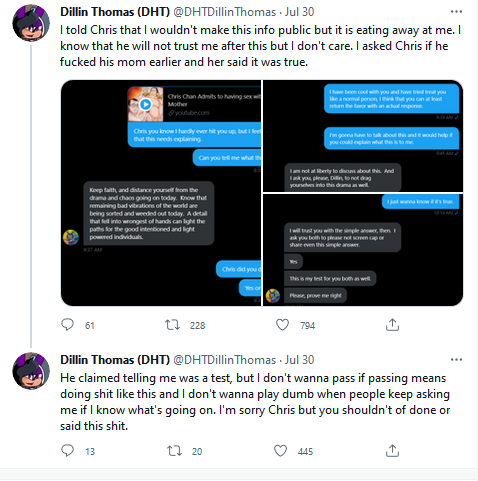This screenshot has height=481, width=478.
Task: Open Jul 30 timestamp of second tweet
Action: [x=299, y=360]
